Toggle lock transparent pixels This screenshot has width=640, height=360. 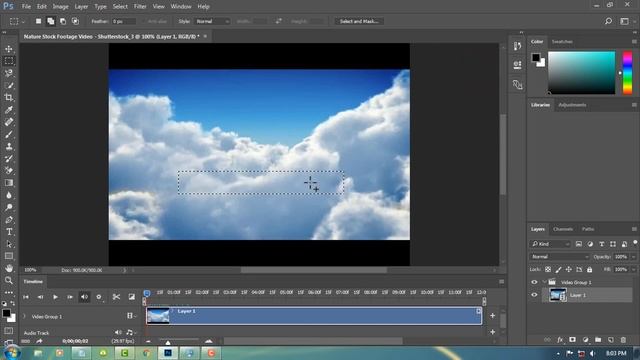click(x=548, y=269)
